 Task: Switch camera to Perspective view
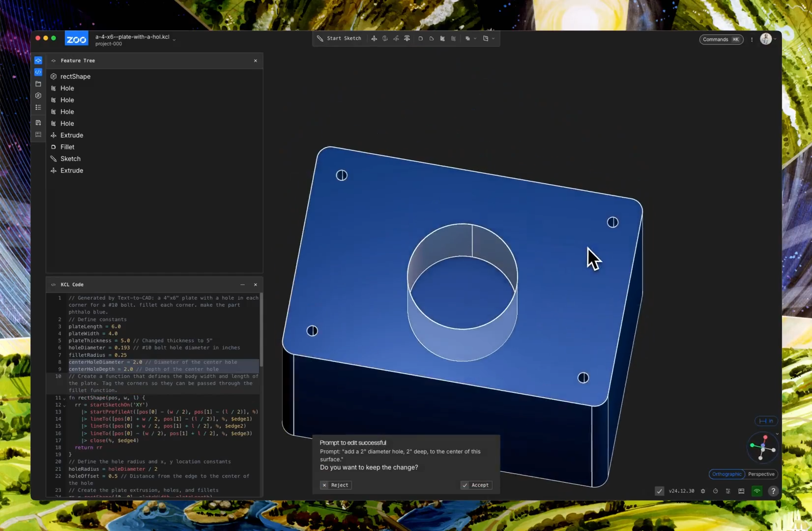761,474
